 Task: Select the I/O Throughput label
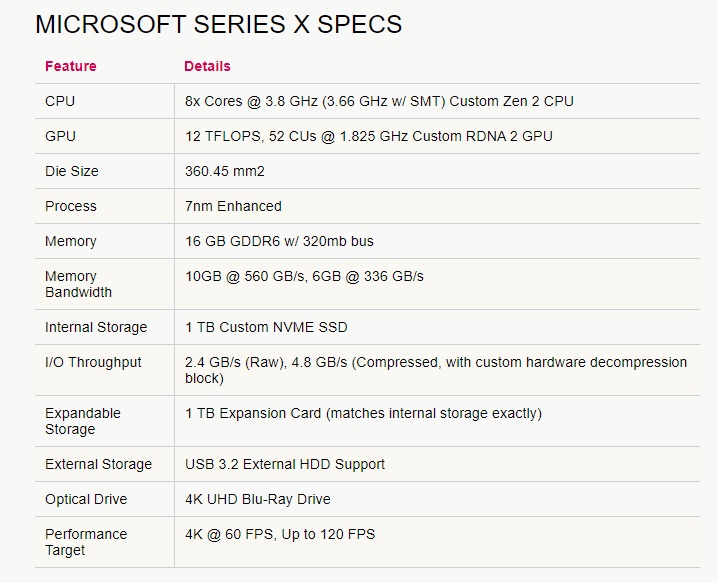(93, 362)
